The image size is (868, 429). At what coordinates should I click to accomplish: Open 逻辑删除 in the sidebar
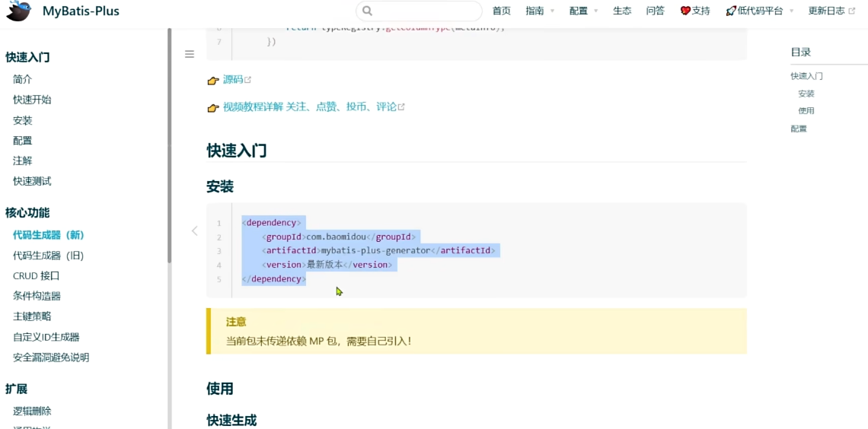[32, 412]
